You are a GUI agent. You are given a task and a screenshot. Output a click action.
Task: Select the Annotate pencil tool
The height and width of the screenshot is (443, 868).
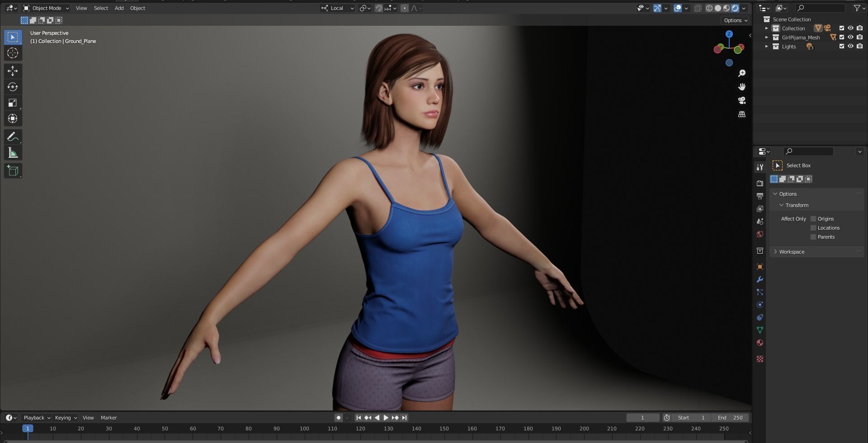pyautogui.click(x=13, y=137)
